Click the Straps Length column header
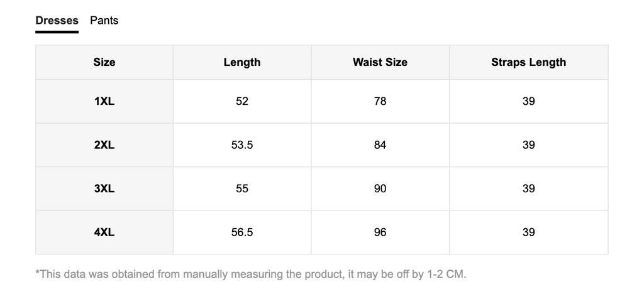Viewport: 644px width, 289px height. [x=528, y=62]
